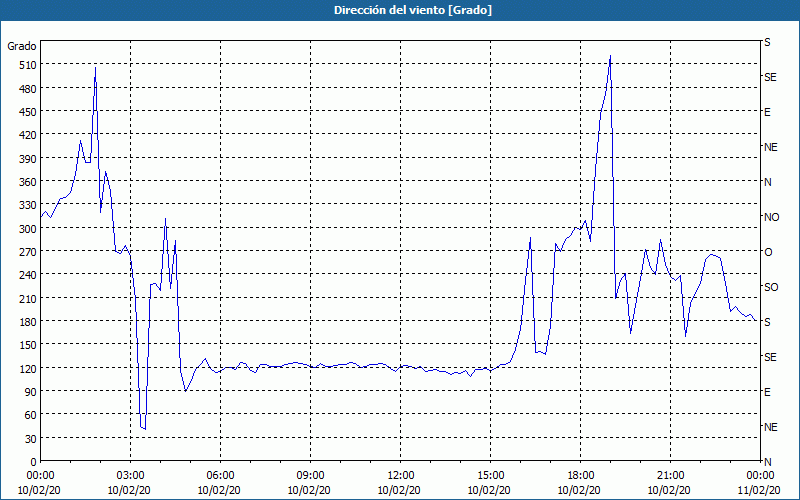Image resolution: width=800 pixels, height=500 pixels.
Task: Select the 510 y-axis value
Action: point(28,65)
